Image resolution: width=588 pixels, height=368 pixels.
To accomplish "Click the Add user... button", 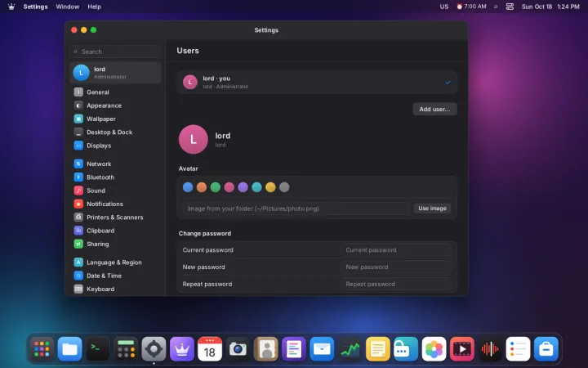I will tap(434, 109).
